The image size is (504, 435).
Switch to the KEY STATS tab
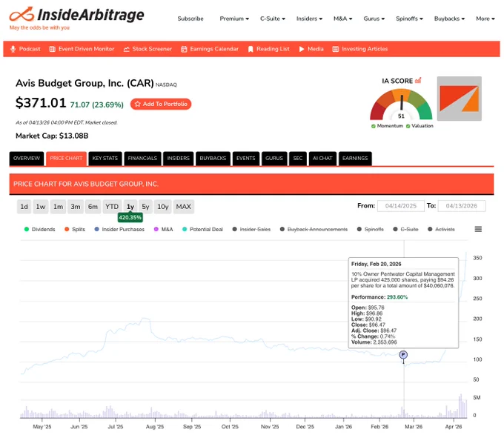105,159
